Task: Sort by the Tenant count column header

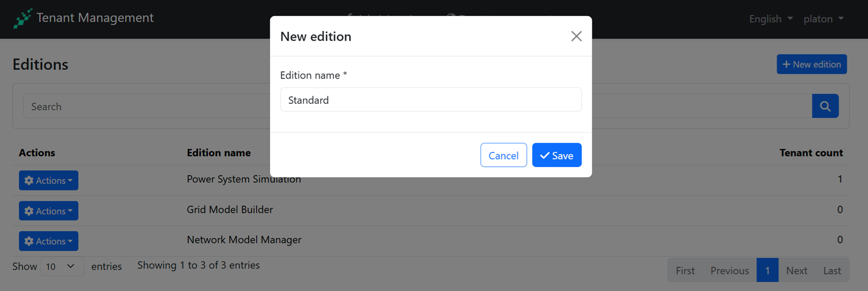Action: point(811,153)
